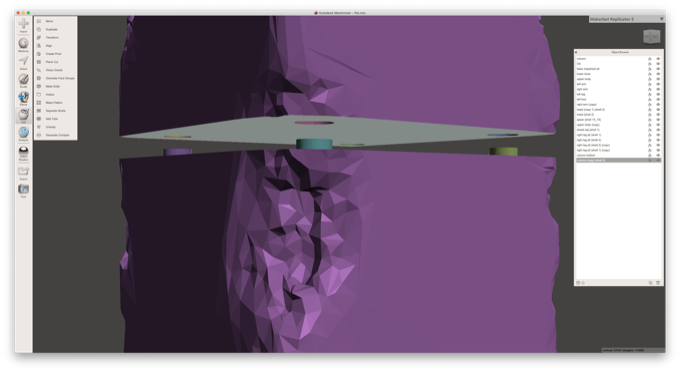The width and height of the screenshot is (680, 372).
Task: Toggle visibility of left arm object
Action: [x=658, y=84]
